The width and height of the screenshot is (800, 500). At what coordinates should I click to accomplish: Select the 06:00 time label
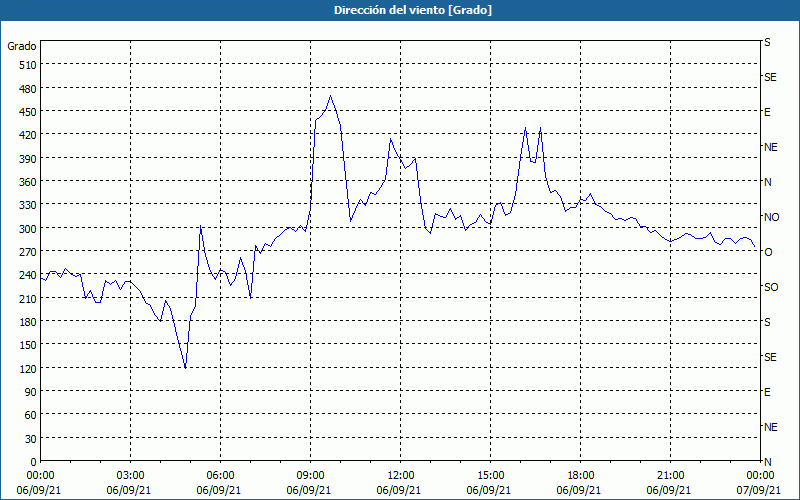(220, 476)
